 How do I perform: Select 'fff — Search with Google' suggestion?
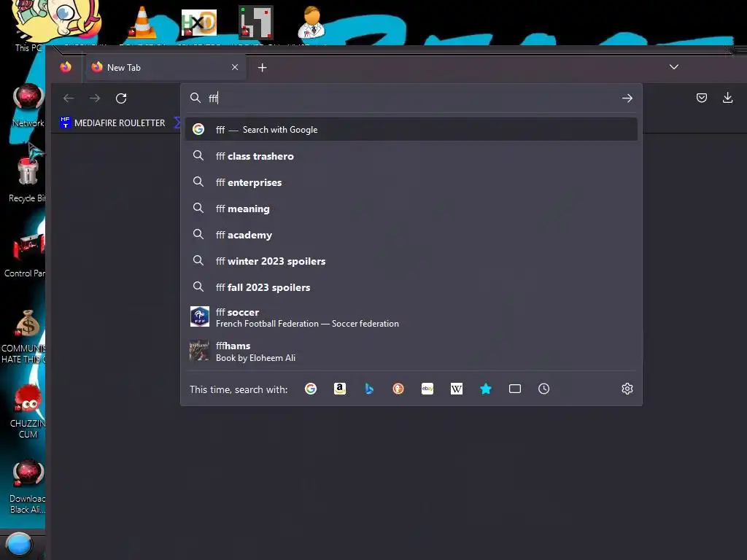pos(411,130)
